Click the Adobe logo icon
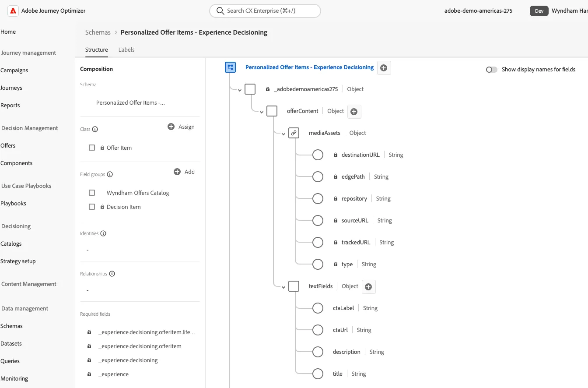The height and width of the screenshot is (388, 588). click(13, 11)
